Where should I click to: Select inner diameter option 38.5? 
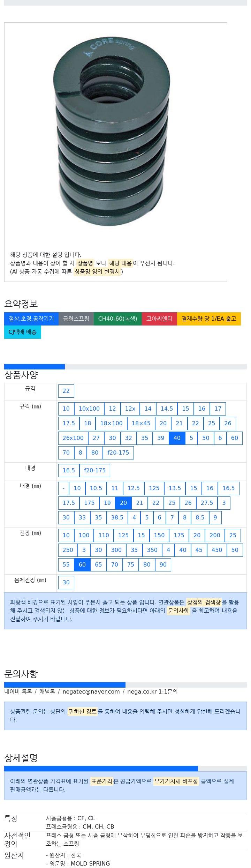(x=117, y=517)
